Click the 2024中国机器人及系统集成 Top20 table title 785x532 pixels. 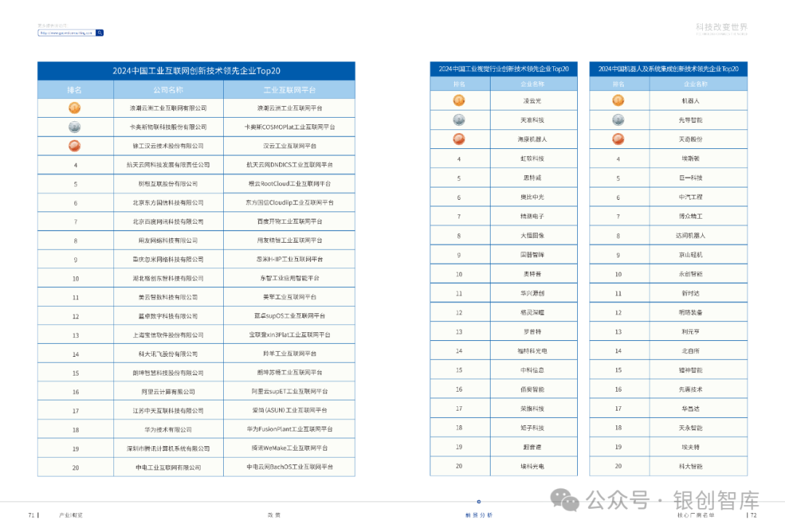coord(669,69)
